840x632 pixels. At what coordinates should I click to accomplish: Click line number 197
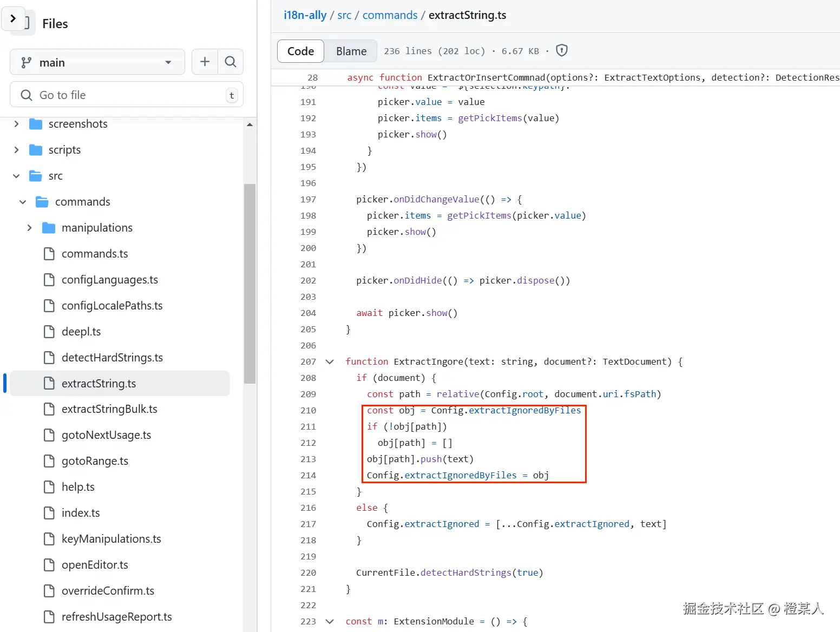pyautogui.click(x=308, y=199)
